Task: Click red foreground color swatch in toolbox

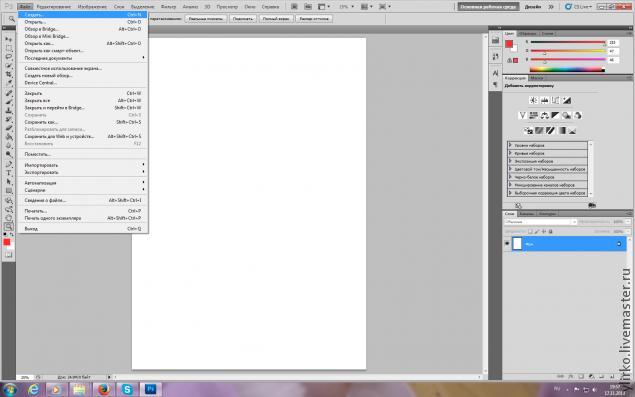Action: [x=7, y=242]
